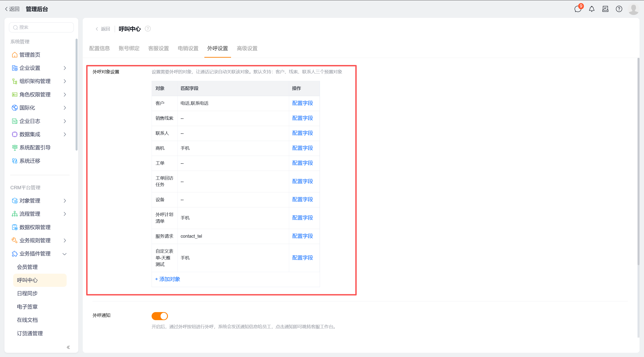644x357 pixels.
Task: Open 电子签章 in the sidebar
Action: [27, 307]
